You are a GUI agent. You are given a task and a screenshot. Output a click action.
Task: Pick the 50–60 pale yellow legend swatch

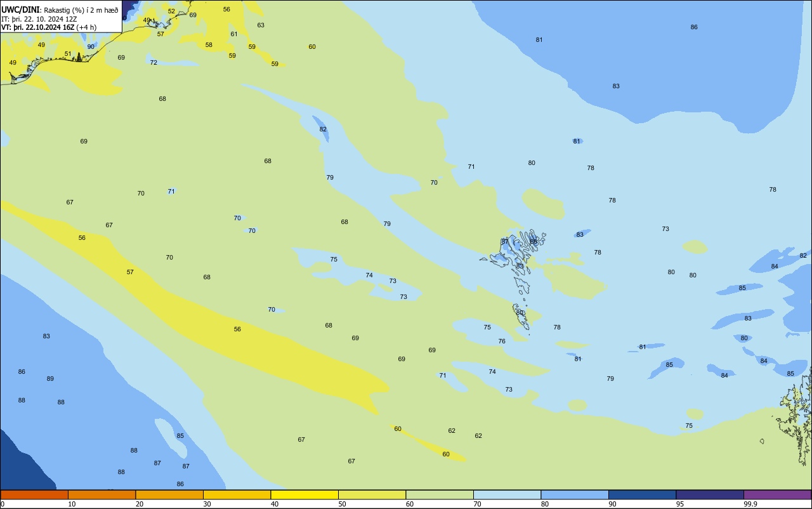click(372, 494)
